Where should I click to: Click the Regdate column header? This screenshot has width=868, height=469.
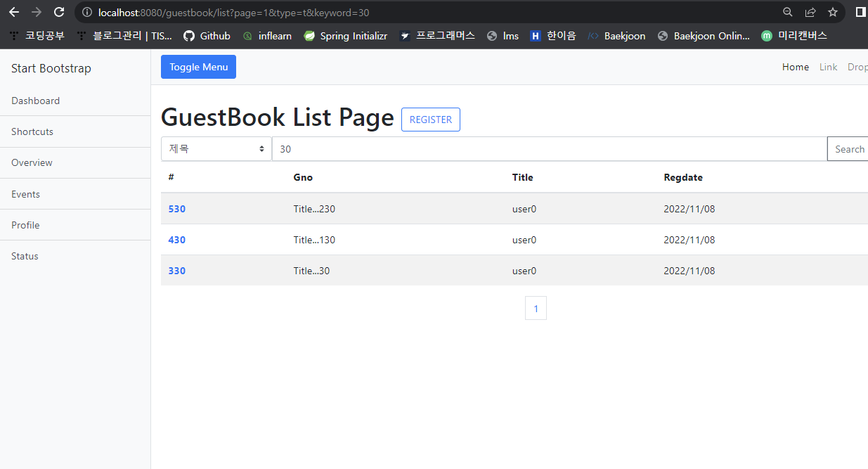click(683, 177)
